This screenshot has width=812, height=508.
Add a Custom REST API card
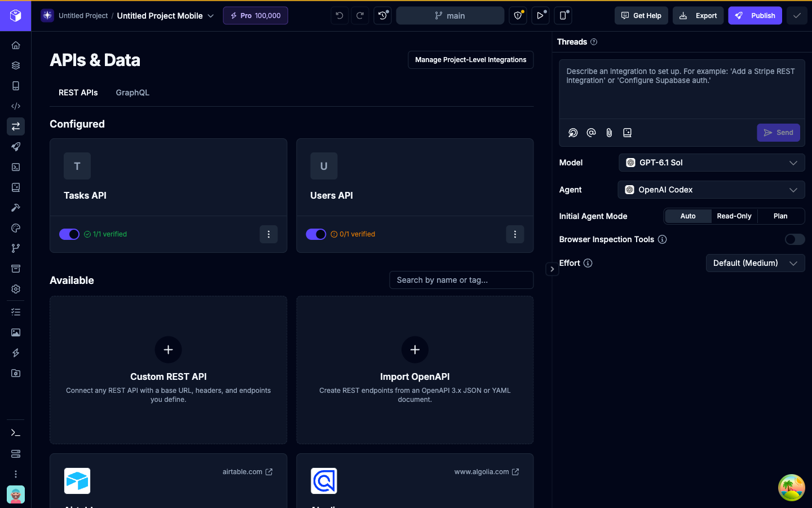[x=169, y=370]
